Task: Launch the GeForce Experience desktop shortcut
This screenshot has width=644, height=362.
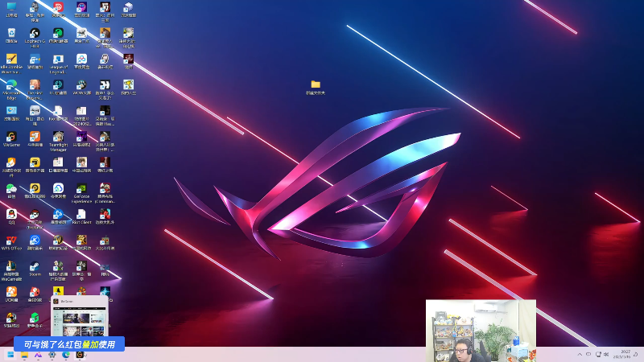Action: pos(82,193)
